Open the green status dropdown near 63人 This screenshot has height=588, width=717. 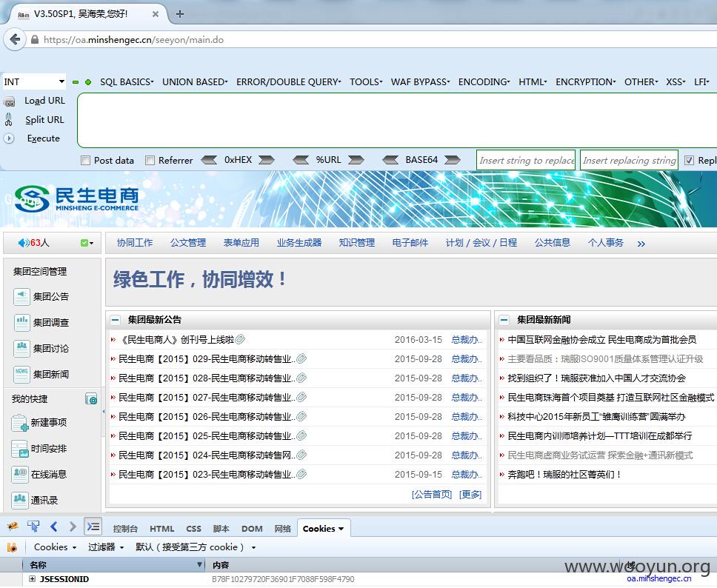(87, 243)
